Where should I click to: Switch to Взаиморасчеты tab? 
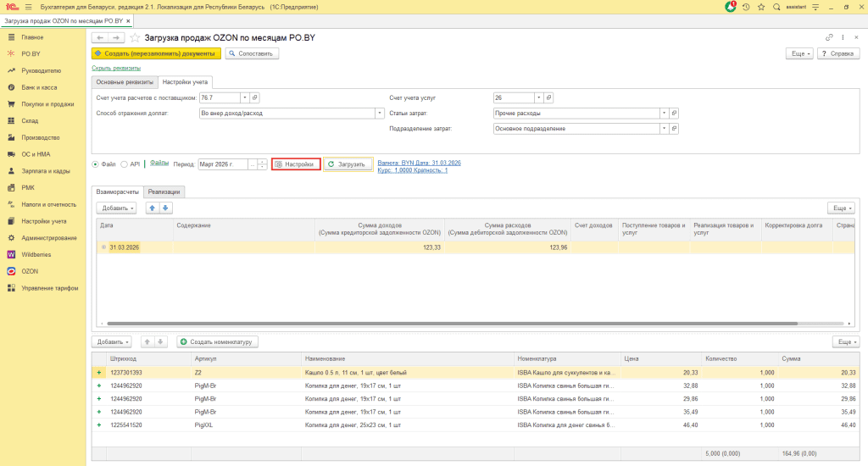pos(117,191)
